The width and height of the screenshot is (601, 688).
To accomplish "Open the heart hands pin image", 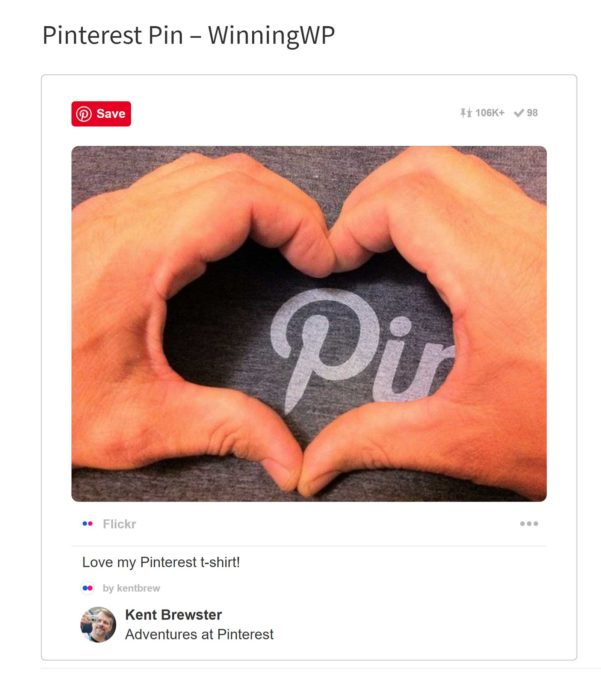I will [309, 324].
